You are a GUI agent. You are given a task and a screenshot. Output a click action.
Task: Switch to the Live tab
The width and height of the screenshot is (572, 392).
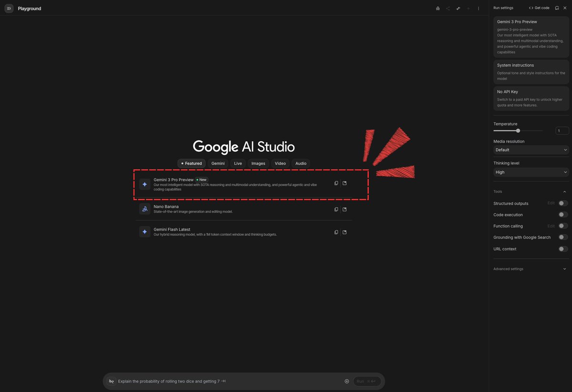[238, 163]
